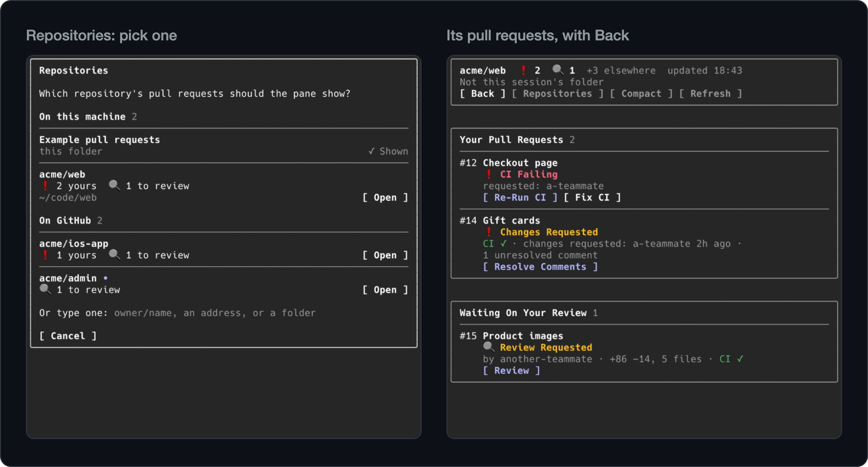
Task: Open the acme/web repository
Action: coord(385,198)
